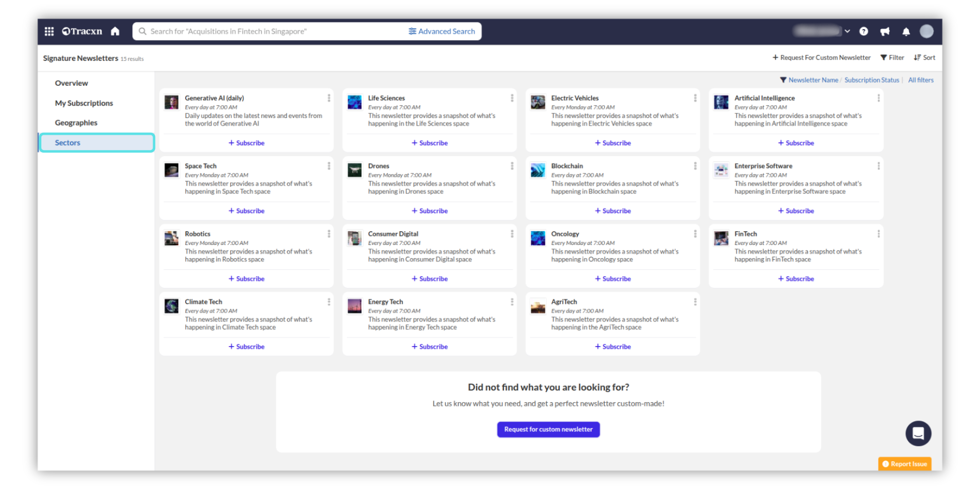The image size is (980, 490).
Task: Open Advanced Search link
Action: click(442, 32)
